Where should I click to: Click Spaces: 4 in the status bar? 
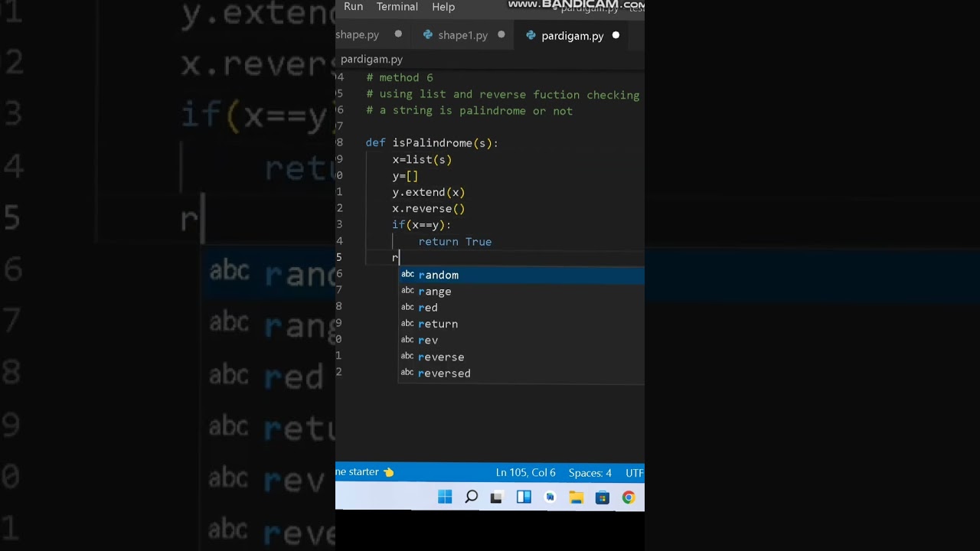590,473
